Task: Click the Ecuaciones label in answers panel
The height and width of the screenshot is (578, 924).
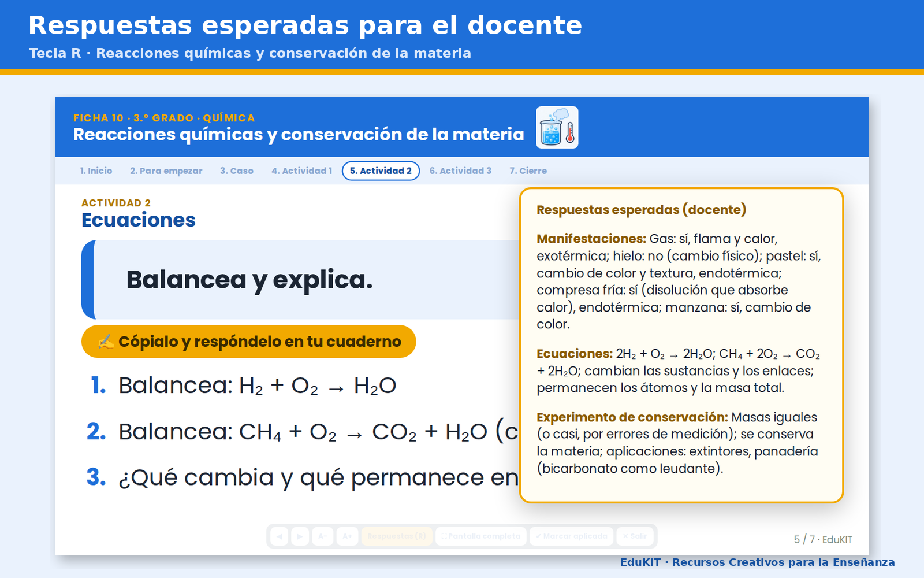Action: click(x=575, y=354)
